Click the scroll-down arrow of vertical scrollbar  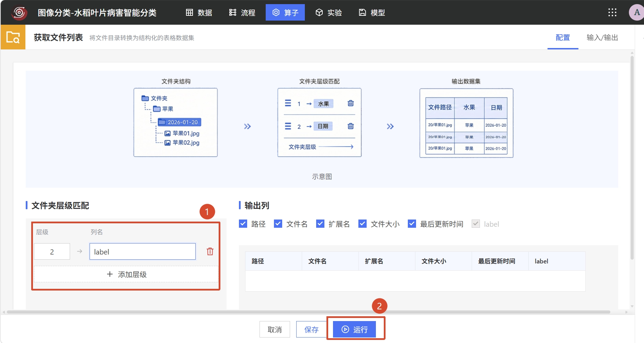(x=632, y=306)
